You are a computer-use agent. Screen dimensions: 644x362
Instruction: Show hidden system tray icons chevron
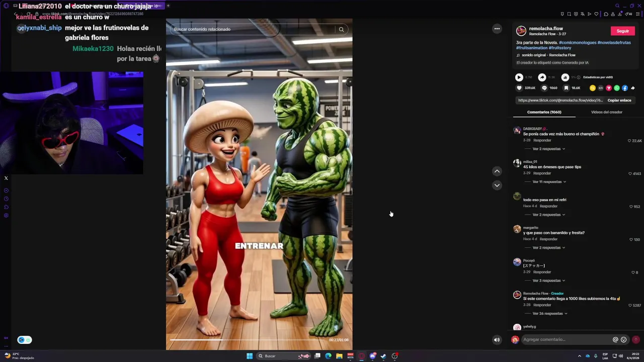(x=579, y=356)
